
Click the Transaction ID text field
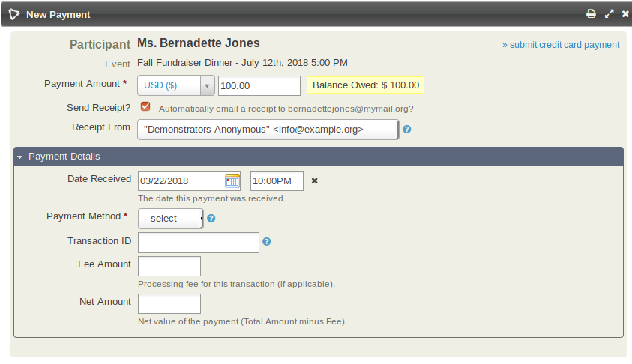click(199, 243)
